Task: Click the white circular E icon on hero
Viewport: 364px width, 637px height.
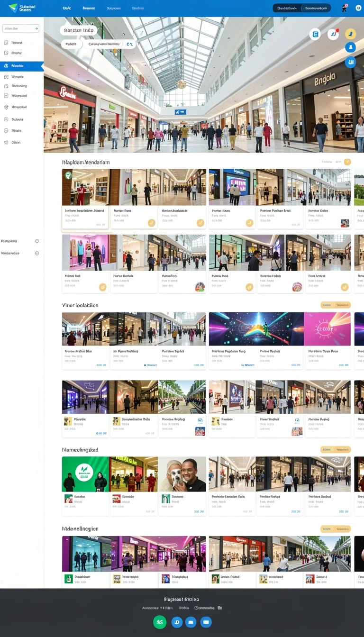Action: [315, 34]
